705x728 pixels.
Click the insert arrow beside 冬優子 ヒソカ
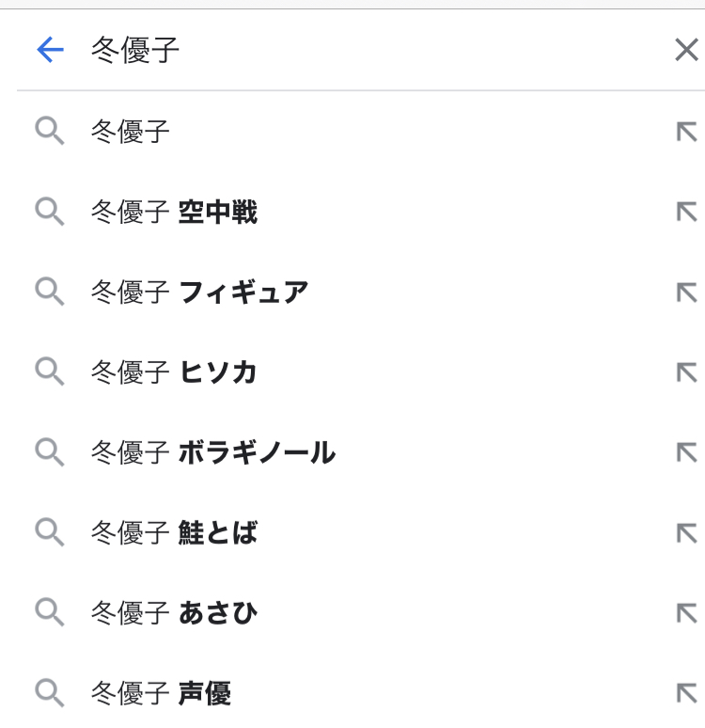[x=687, y=372]
